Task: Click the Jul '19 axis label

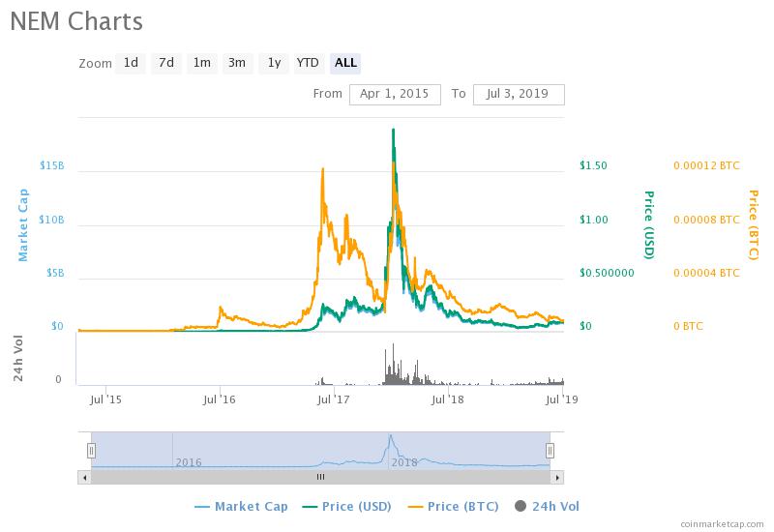Action: pos(562,399)
